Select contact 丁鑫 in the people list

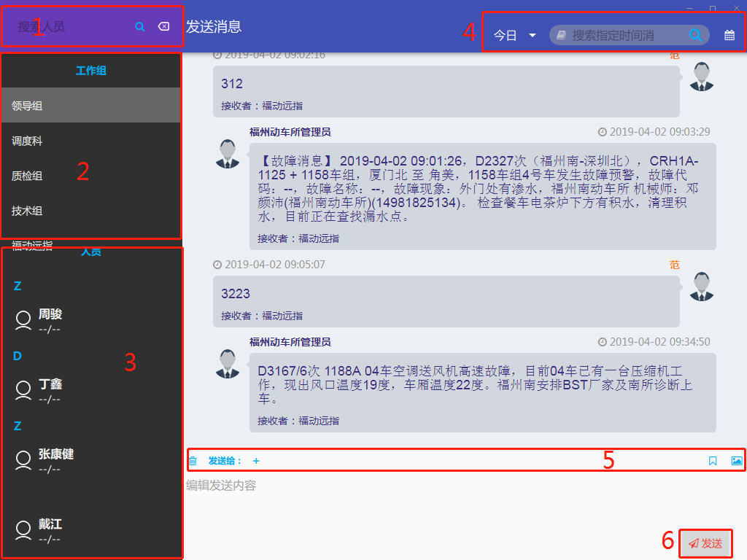tap(91, 391)
